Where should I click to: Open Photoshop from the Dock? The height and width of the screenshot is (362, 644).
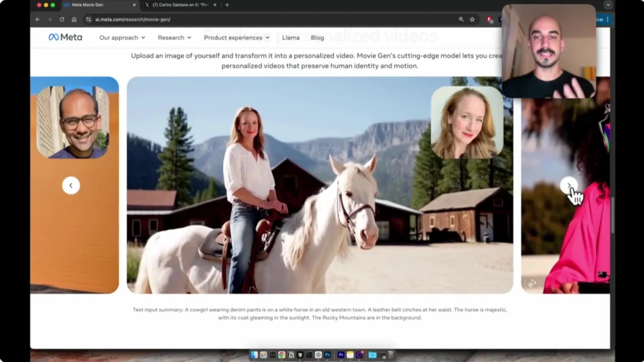(328, 355)
